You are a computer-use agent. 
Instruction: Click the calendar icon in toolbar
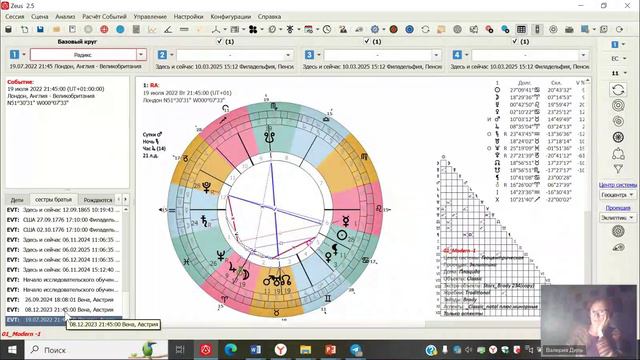point(309,29)
